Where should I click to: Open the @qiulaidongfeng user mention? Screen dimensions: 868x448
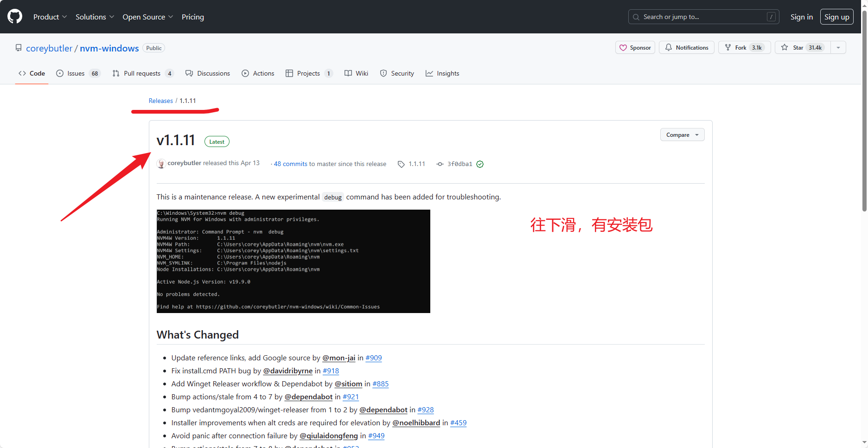click(329, 435)
